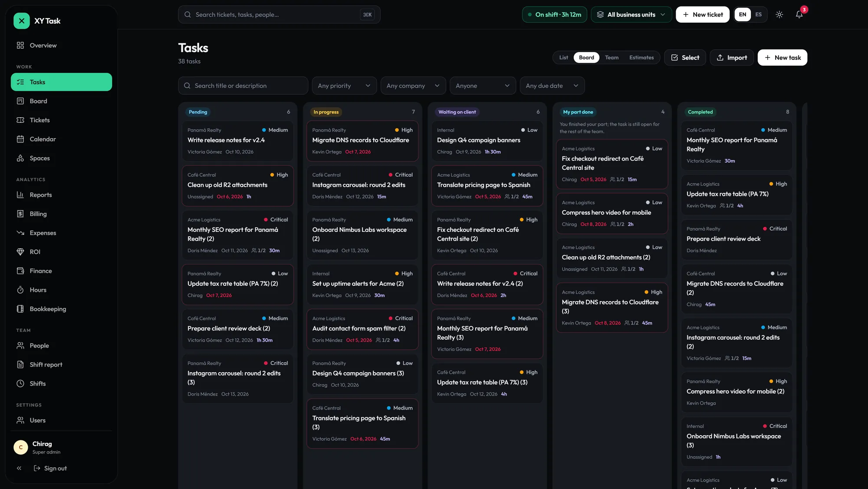868x489 pixels.
Task: Collapse the sidebar with the double chevron
Action: (x=19, y=468)
